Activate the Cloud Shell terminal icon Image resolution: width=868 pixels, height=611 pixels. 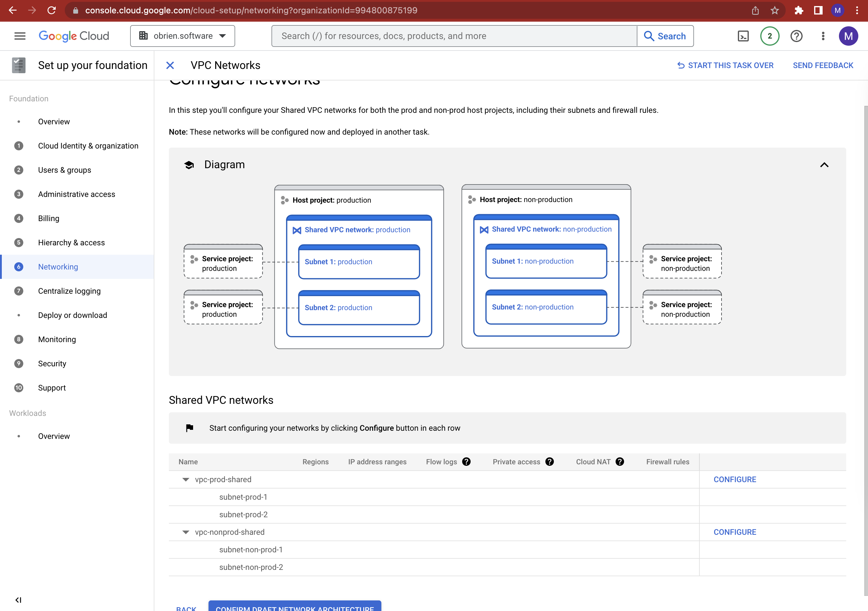[743, 36]
